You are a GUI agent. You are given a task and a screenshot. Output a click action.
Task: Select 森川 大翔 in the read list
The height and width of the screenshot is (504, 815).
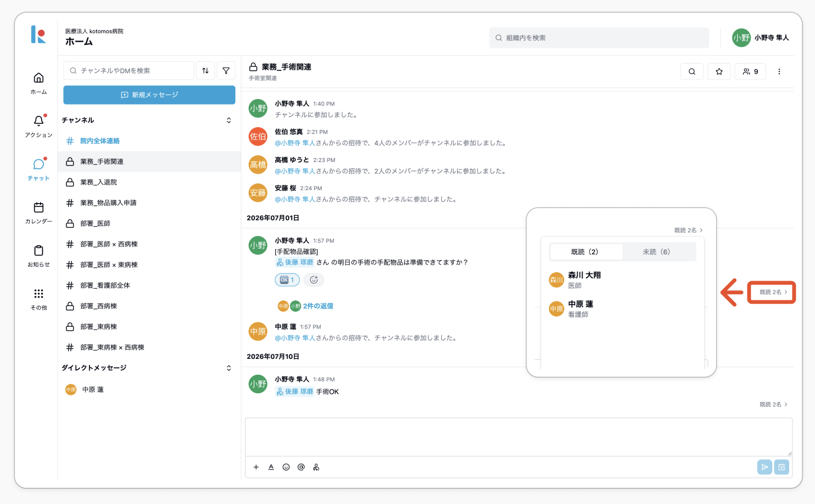pos(622,280)
